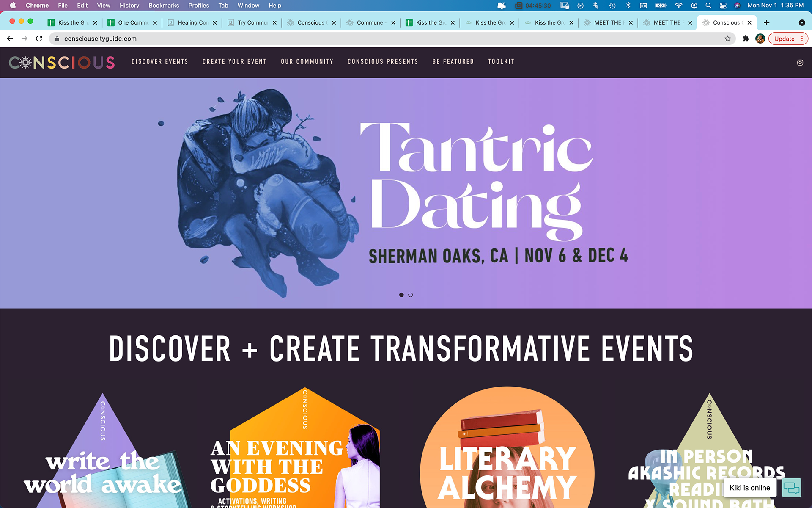Screen dimensions: 812x508
Task: Close the One Commune tab
Action: coord(155,23)
